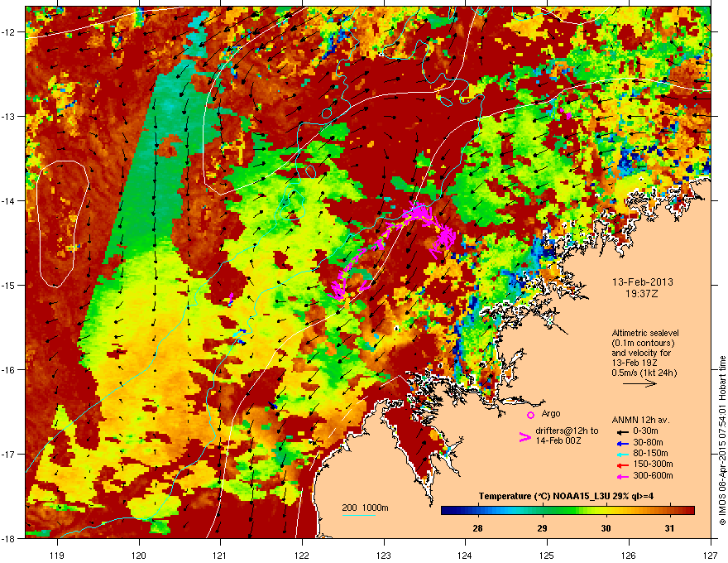Screen dimensions: 728x563
Task: Click the '-14' latitude axis label
Action: pyautogui.click(x=8, y=200)
